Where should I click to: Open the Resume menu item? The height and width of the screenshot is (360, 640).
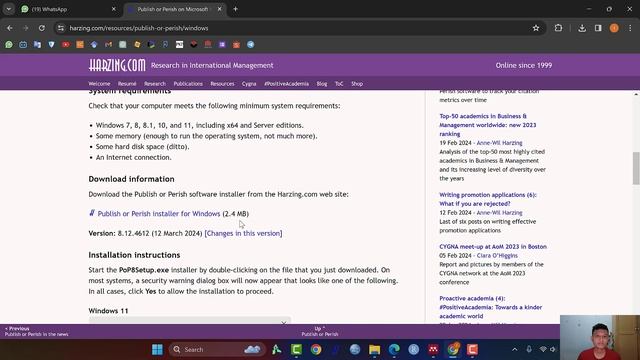point(127,84)
